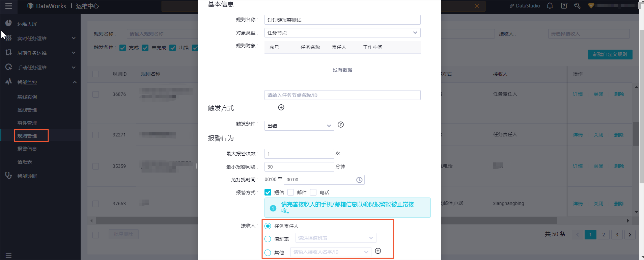The image size is (644, 260).
Task: Click plus icon below task node input
Action: tap(281, 107)
